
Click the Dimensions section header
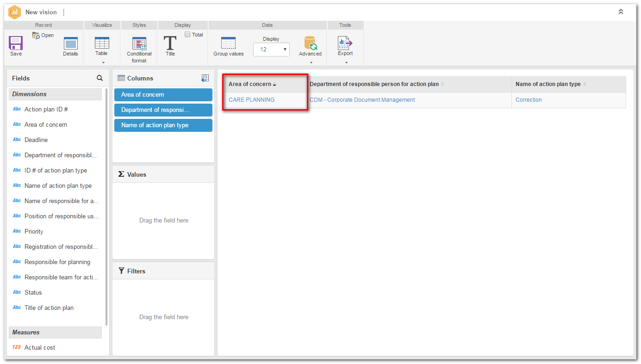(x=55, y=94)
